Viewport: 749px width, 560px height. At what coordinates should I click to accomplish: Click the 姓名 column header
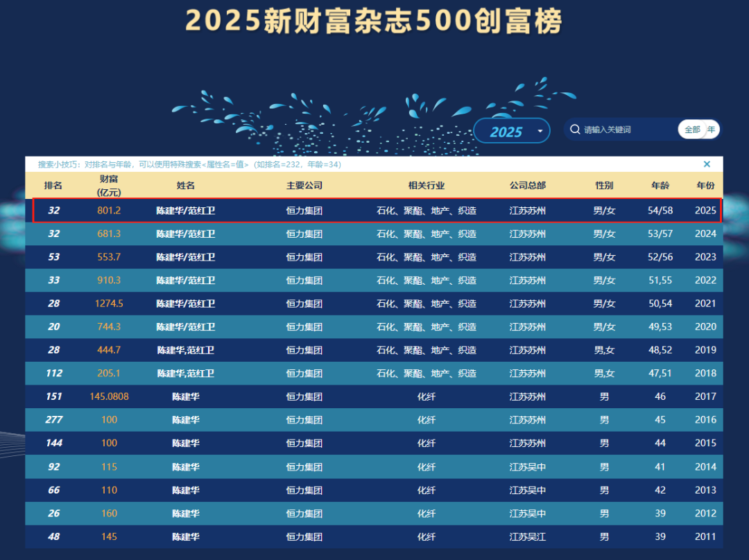point(185,185)
